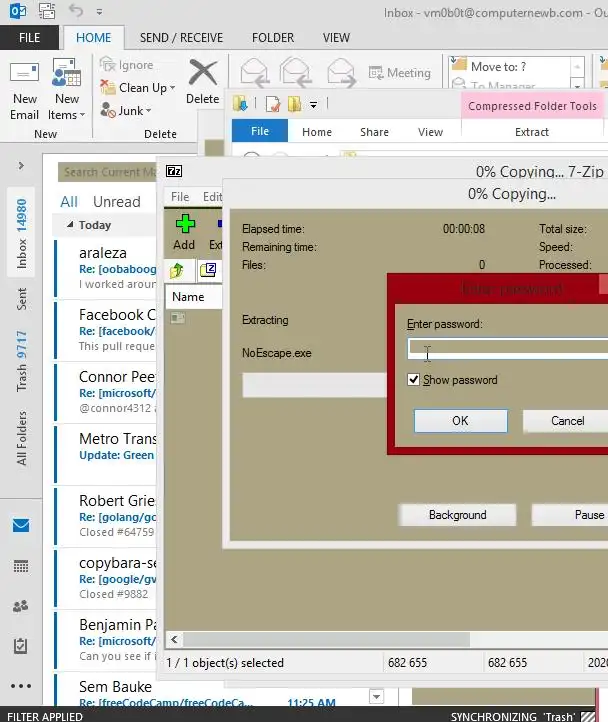The width and height of the screenshot is (608, 722).
Task: Show All messages filter
Action: click(69, 202)
